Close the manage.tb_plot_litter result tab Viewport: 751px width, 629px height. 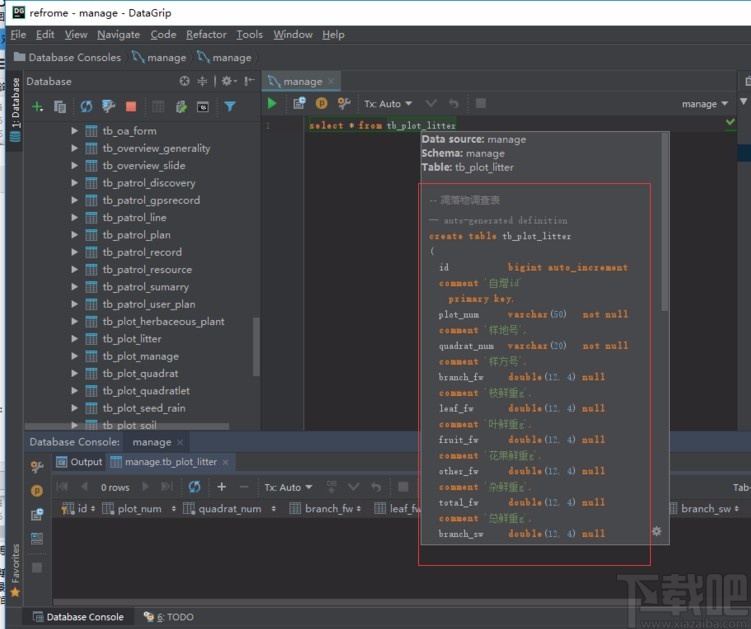(227, 462)
